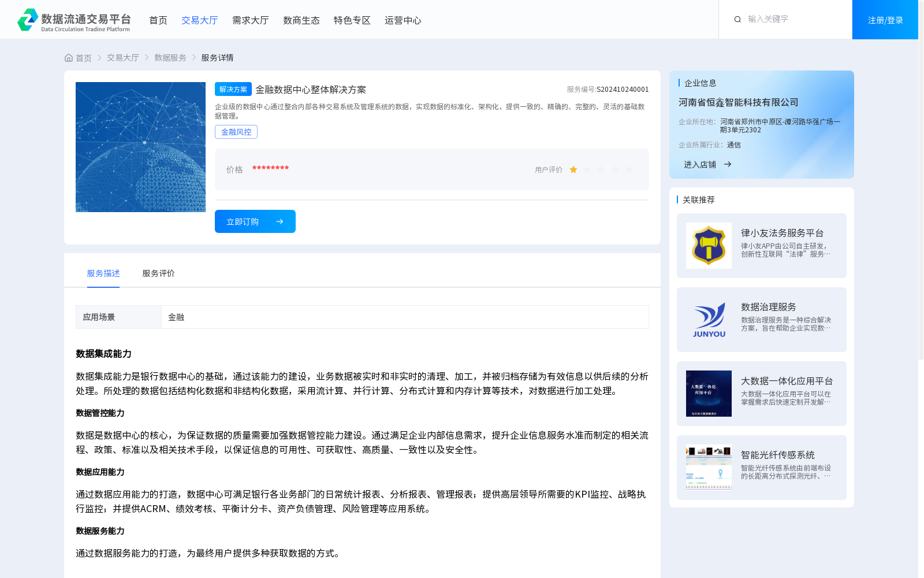Click the first rating star

573,169
